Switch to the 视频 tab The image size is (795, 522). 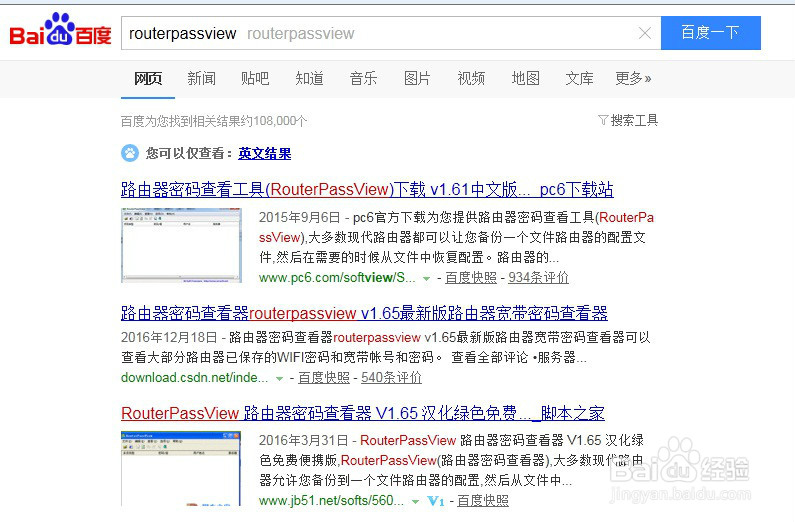click(471, 79)
